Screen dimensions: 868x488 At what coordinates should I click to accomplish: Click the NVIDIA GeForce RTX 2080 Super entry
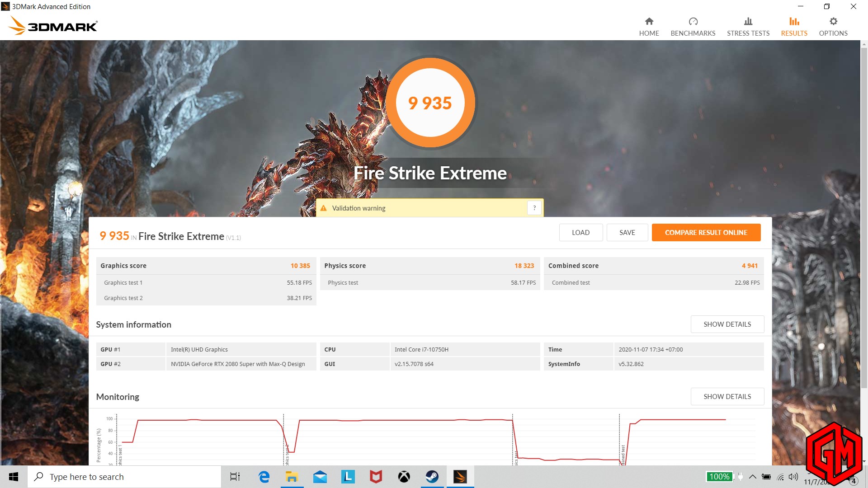[x=238, y=364]
